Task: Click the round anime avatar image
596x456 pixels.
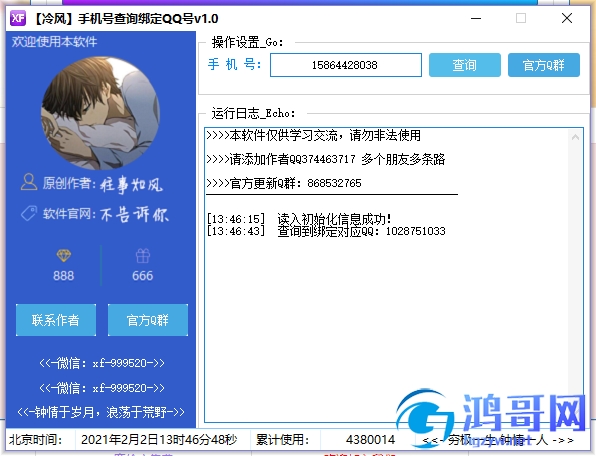Action: (100, 113)
